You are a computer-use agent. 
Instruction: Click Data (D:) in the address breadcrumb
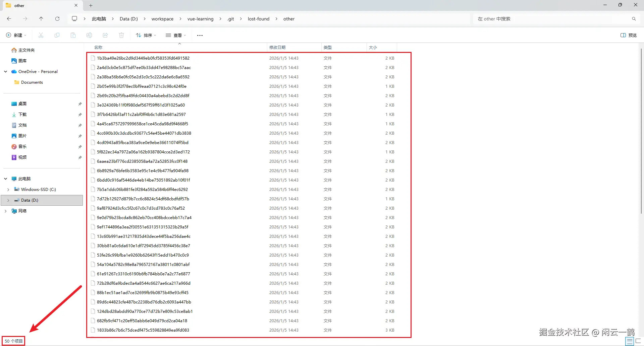(129, 19)
